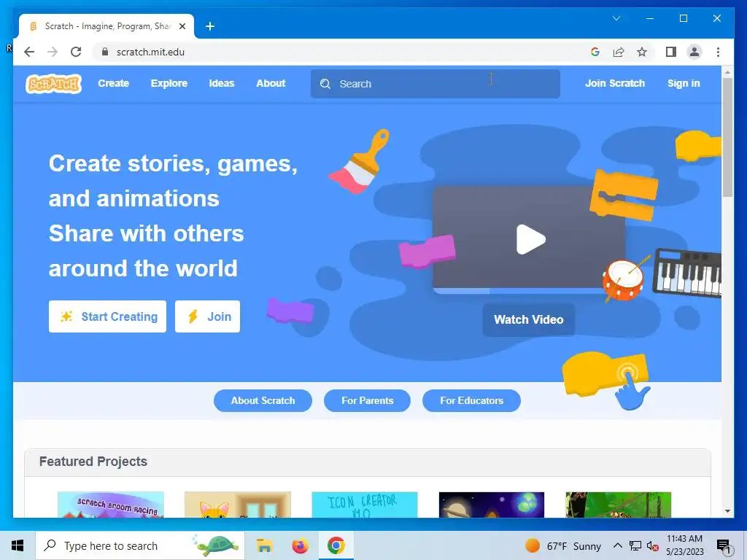Image resolution: width=747 pixels, height=560 pixels.
Task: Close the Scratch browser tab
Action: 182,26
